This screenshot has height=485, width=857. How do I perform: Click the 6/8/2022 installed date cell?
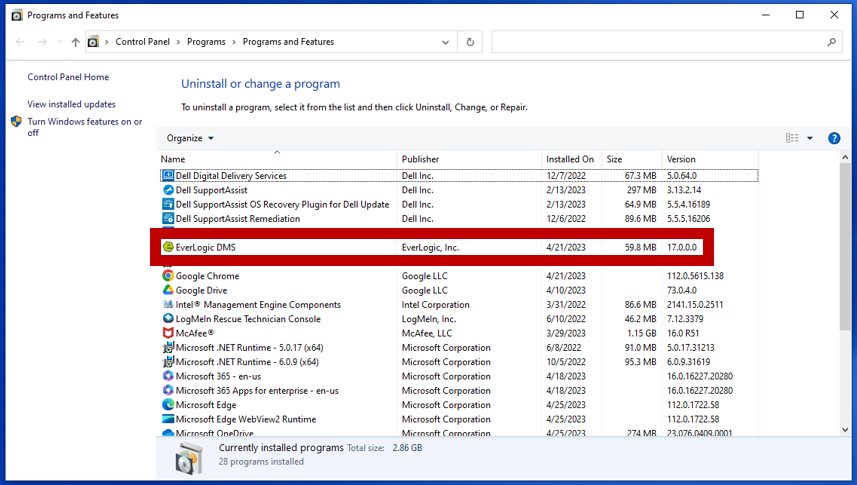(x=561, y=347)
